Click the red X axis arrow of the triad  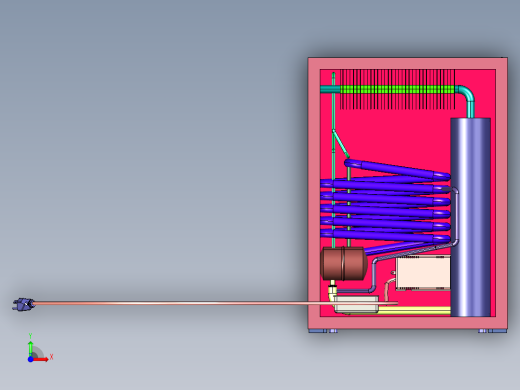pos(41,359)
